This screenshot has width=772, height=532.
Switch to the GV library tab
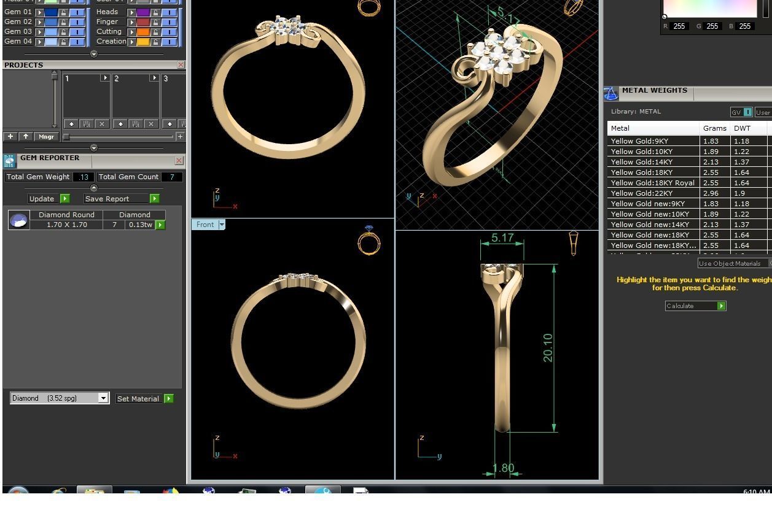coord(741,112)
